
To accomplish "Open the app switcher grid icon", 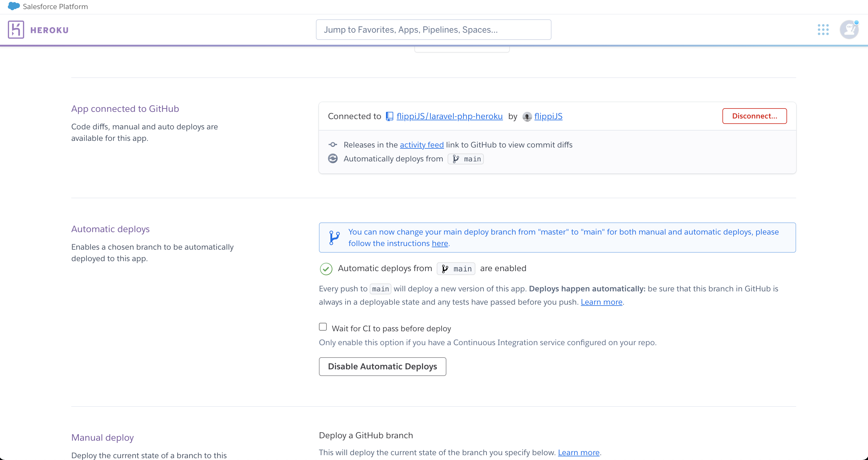I will tap(823, 30).
